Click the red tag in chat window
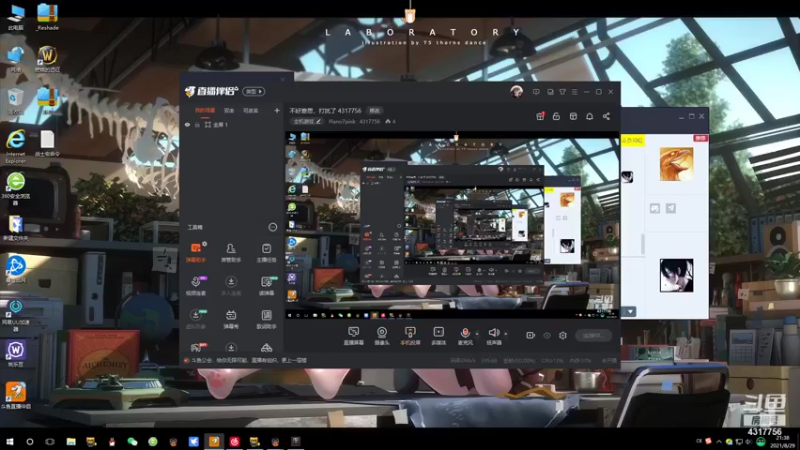The height and width of the screenshot is (450, 800). 701,138
